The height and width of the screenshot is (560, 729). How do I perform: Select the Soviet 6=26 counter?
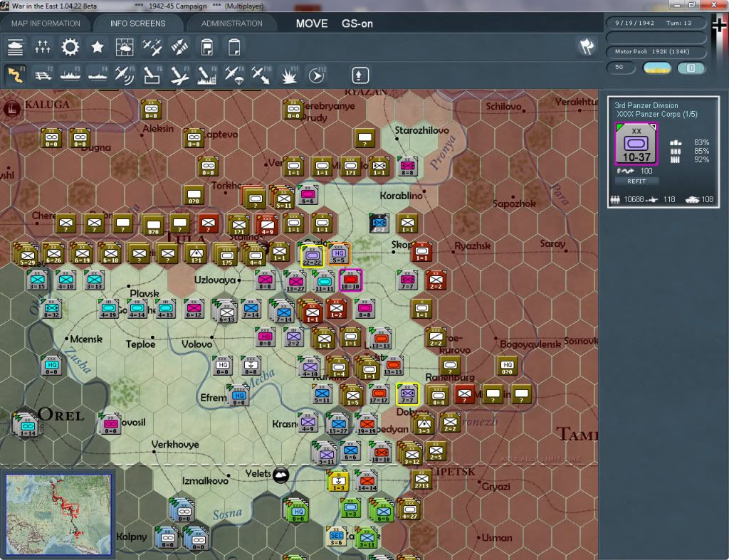53,254
